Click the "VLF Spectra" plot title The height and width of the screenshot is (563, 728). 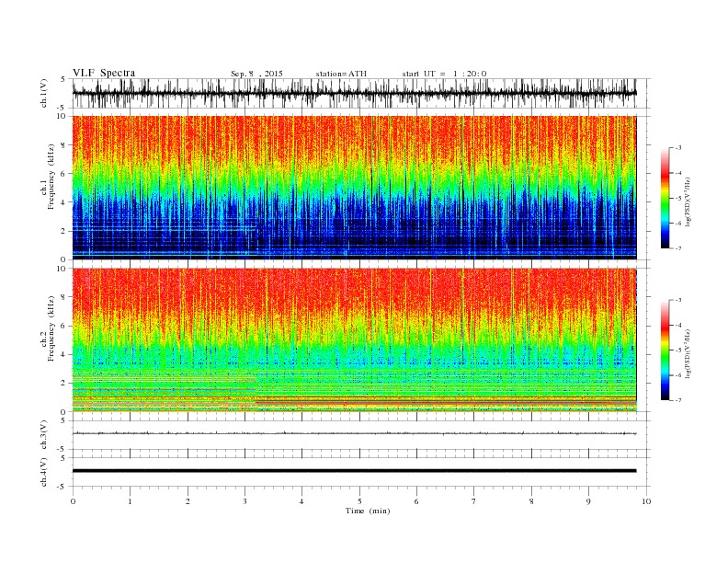[x=104, y=73]
